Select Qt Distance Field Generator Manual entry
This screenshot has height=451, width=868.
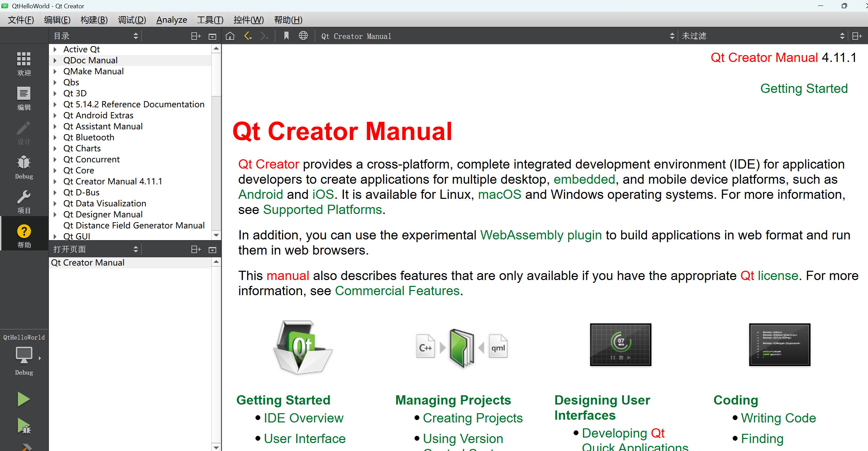(x=134, y=226)
